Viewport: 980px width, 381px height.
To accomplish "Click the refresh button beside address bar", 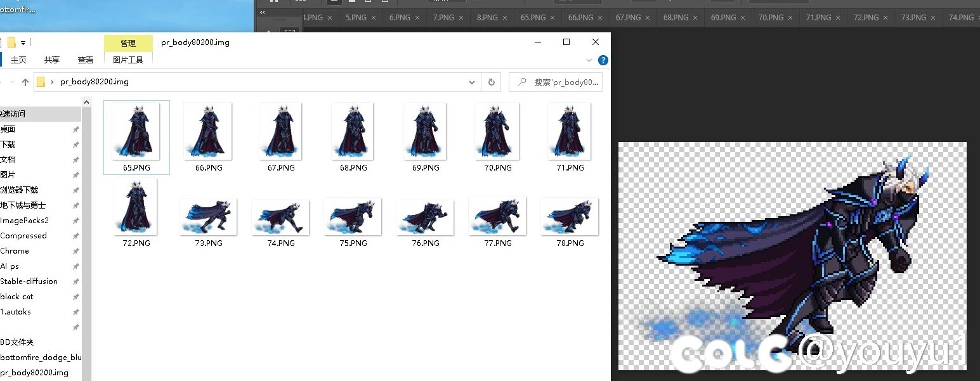I will (491, 82).
